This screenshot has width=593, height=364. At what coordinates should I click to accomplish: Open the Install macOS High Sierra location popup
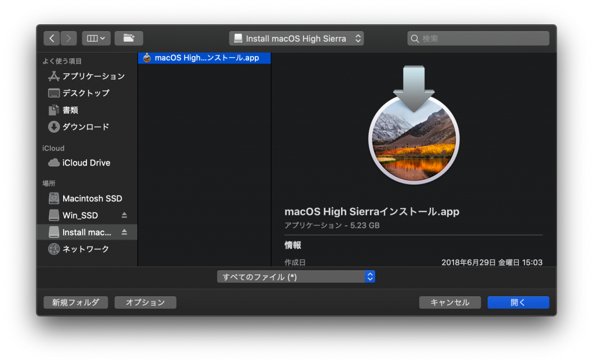coord(296,38)
